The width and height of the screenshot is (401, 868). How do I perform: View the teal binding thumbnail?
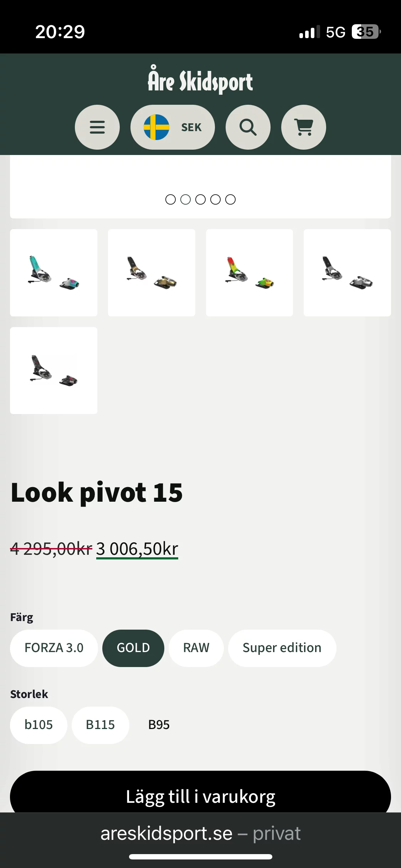(53, 273)
